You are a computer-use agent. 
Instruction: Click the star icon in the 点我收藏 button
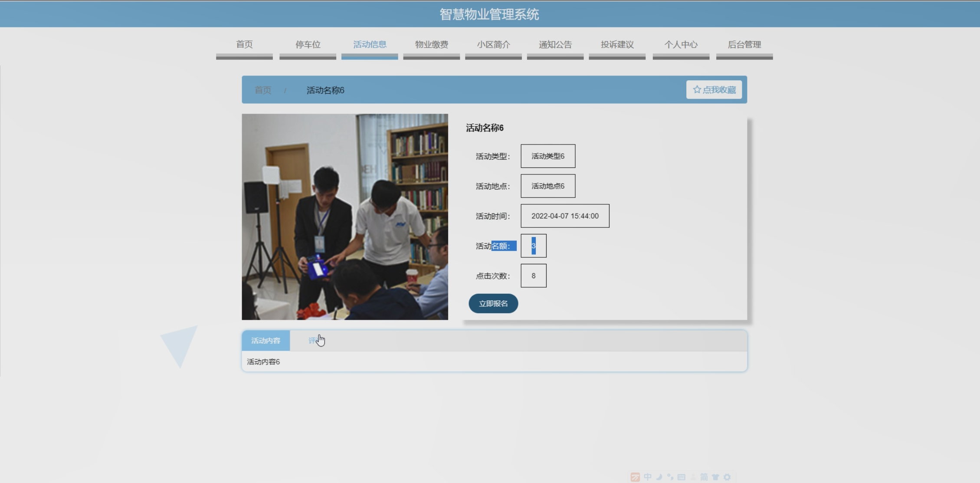[697, 90]
